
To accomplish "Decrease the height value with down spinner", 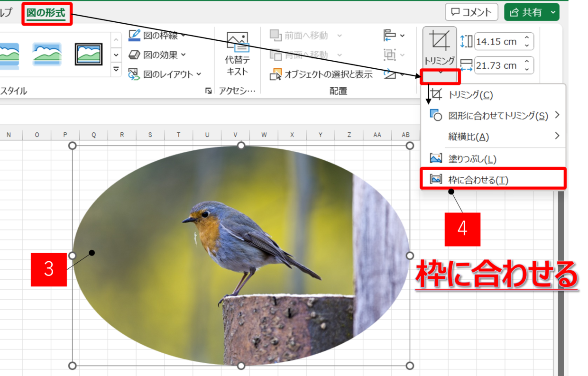I will 527,46.
